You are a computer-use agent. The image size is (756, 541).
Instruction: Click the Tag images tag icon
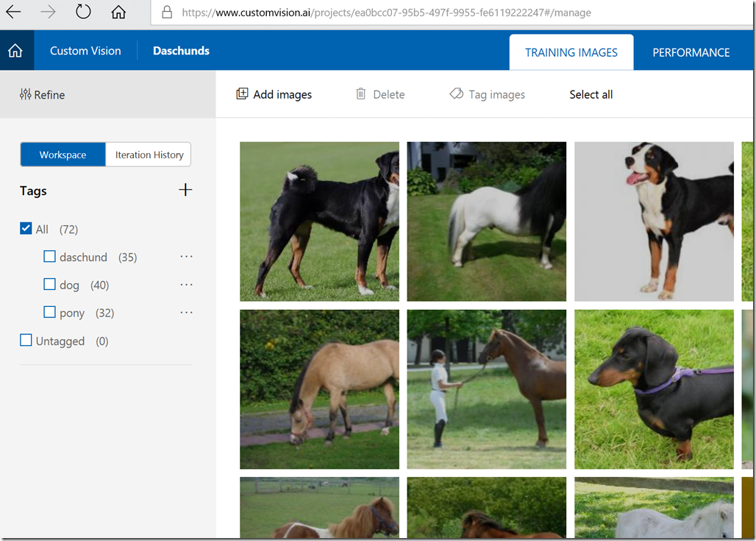456,93
